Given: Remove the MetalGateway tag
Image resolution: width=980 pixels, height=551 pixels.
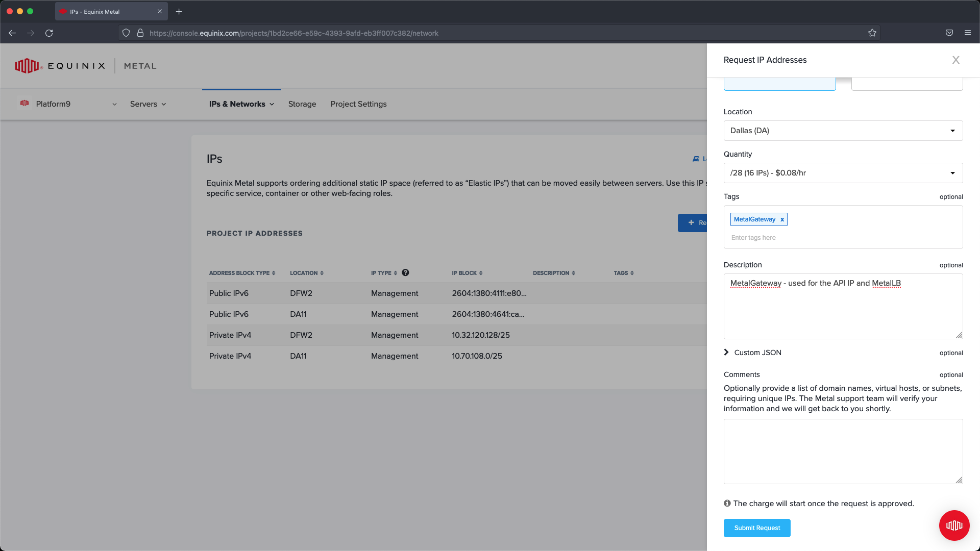Looking at the screenshot, I should click(782, 219).
